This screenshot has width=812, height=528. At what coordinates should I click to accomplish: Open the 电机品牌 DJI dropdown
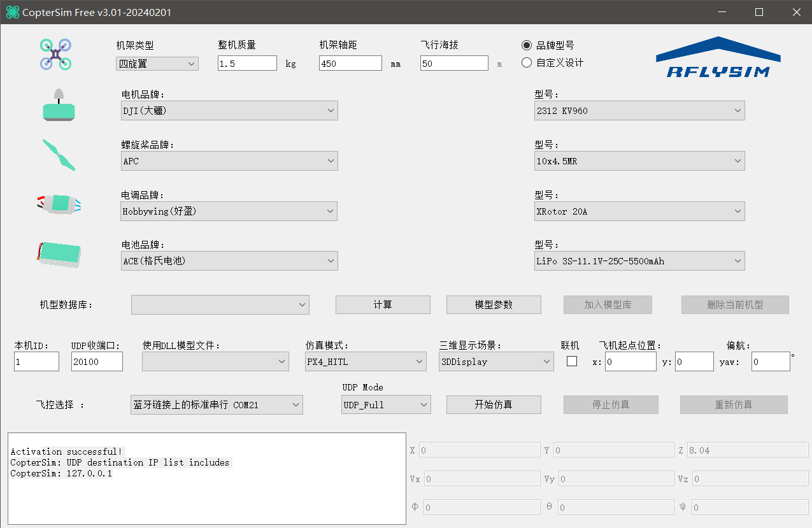point(229,110)
